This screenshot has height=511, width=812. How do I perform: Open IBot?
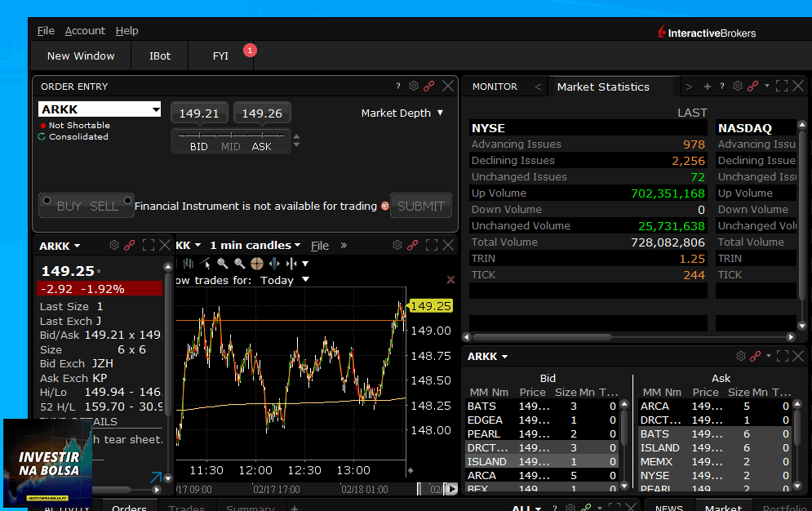click(159, 56)
